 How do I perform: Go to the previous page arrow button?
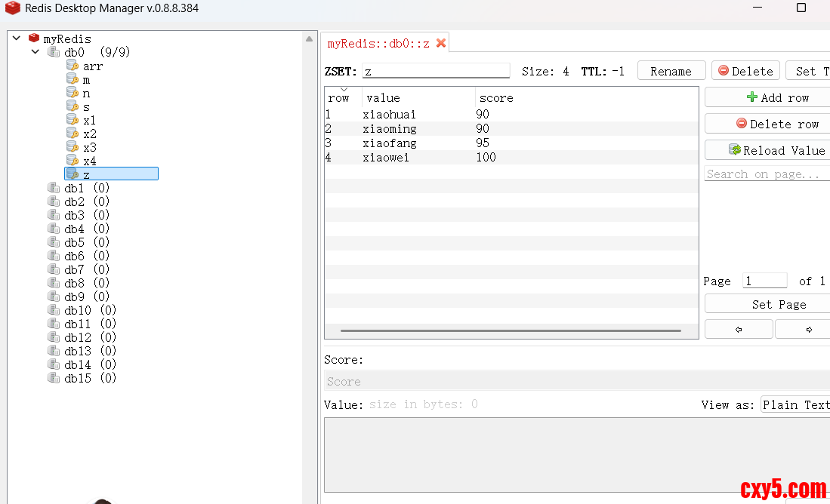tap(738, 330)
